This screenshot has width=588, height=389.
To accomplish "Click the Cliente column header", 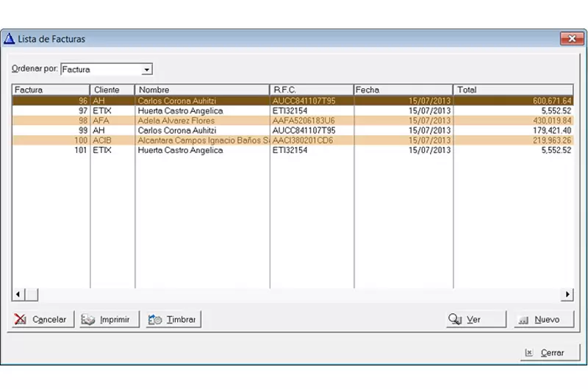I will point(112,90).
